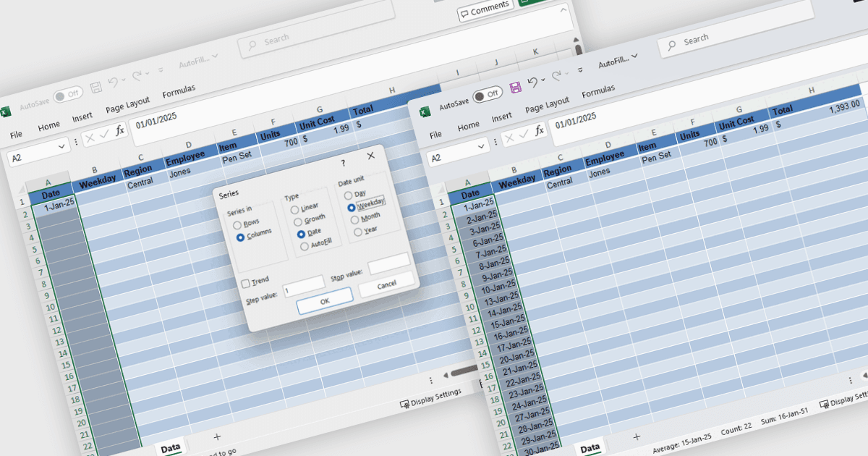868x456 pixels.
Task: Open Home tab in right window
Action: pyautogui.click(x=468, y=125)
